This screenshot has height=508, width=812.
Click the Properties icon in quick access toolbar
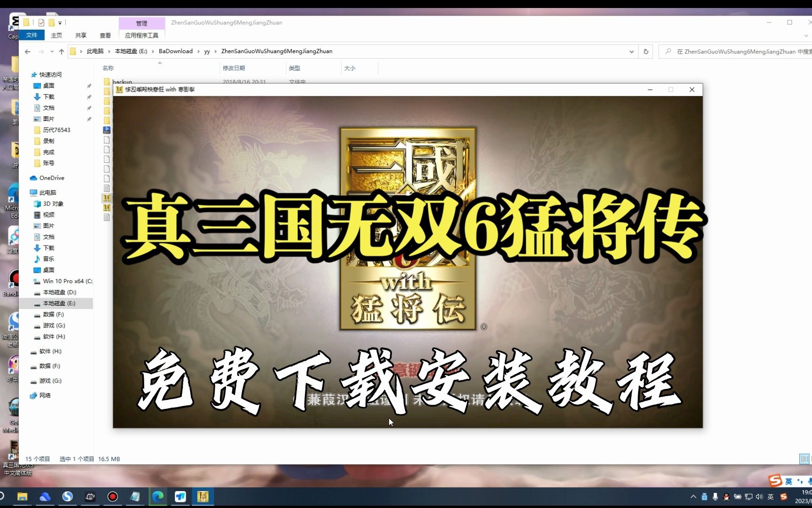(41, 23)
